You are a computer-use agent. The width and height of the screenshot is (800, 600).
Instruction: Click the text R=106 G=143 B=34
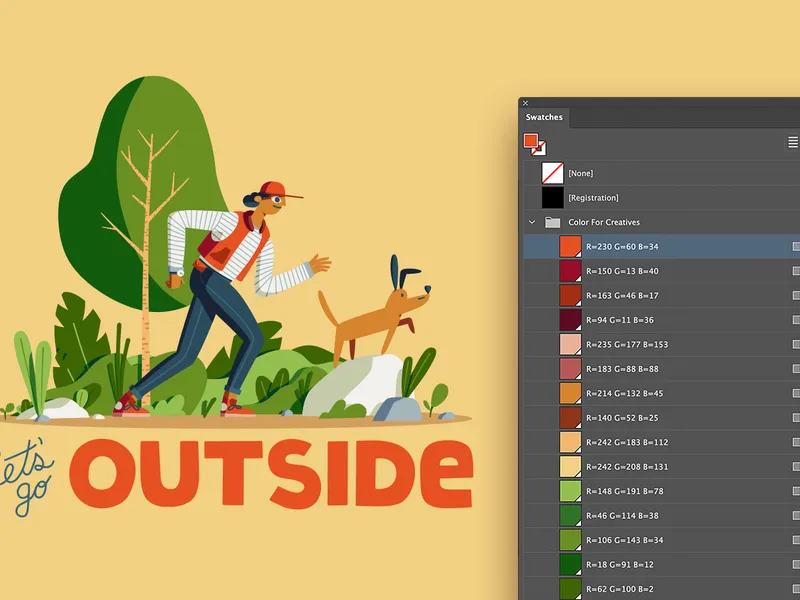[x=624, y=541]
